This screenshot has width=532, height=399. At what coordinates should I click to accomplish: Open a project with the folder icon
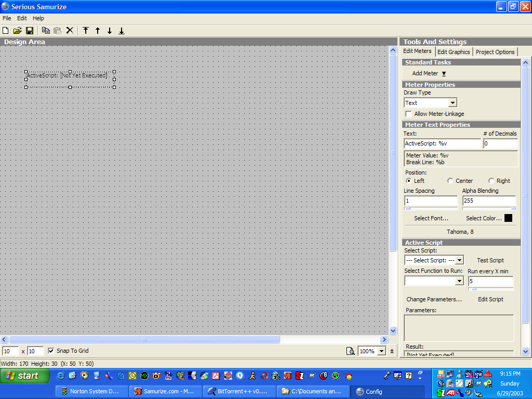17,31
